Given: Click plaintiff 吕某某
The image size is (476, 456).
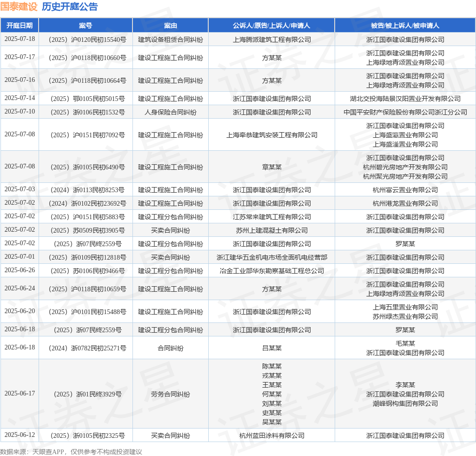Looking at the screenshot, I should (x=271, y=348).
